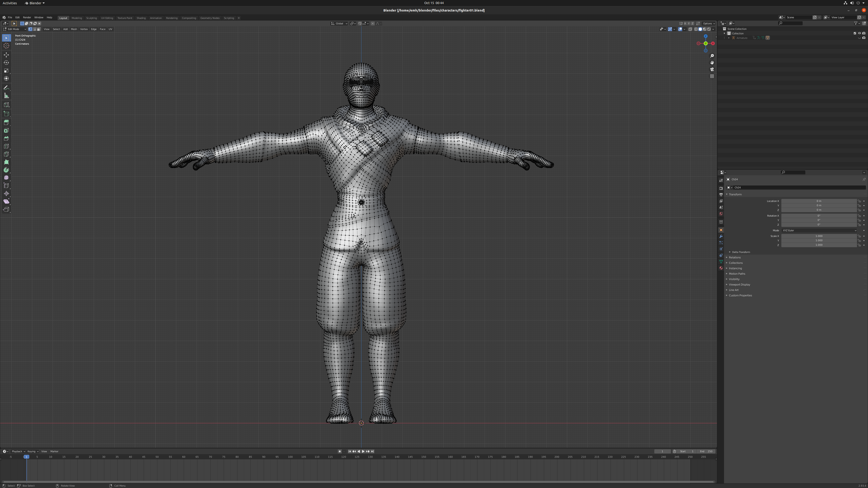Switch to wireframe viewport shading
This screenshot has width=868, height=488.
pyautogui.click(x=696, y=29)
